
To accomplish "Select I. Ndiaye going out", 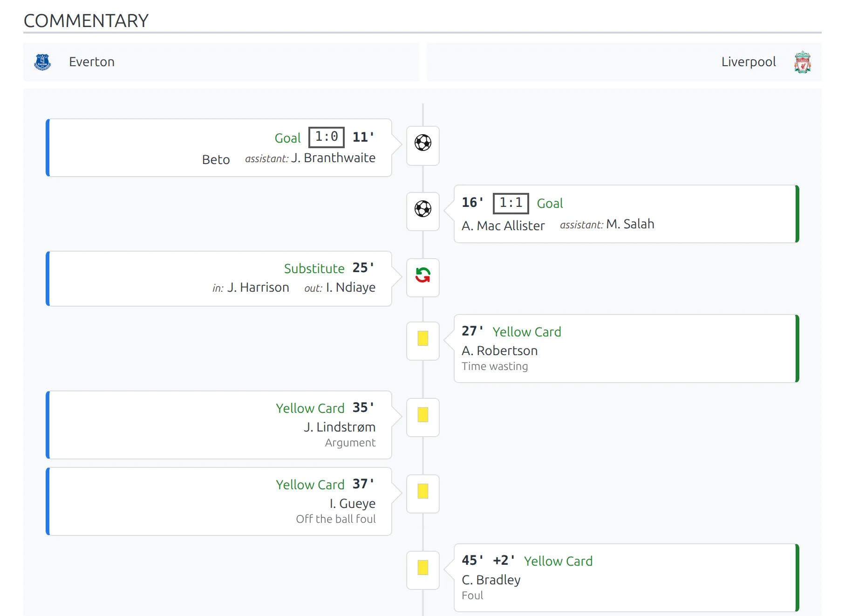I will [x=351, y=287].
